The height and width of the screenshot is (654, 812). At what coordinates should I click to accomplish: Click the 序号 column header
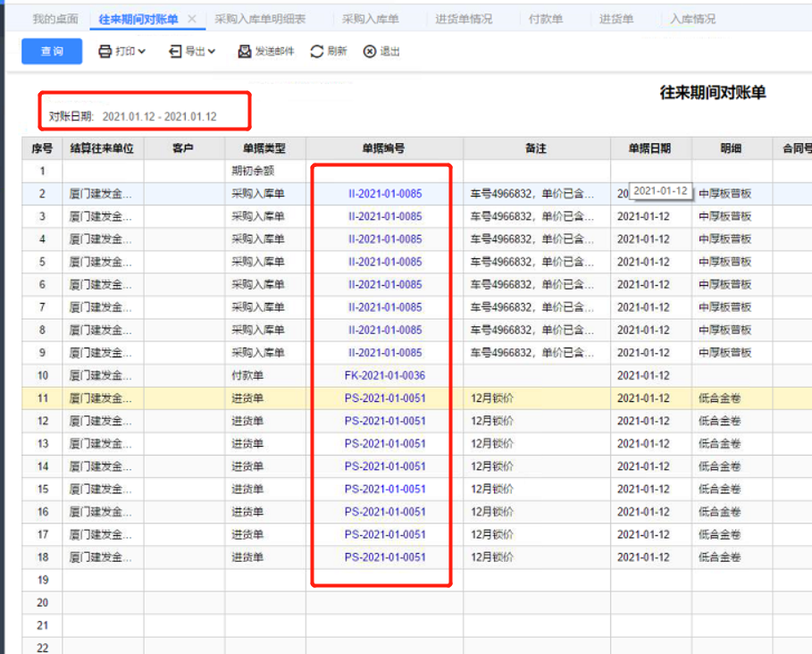pyautogui.click(x=42, y=148)
